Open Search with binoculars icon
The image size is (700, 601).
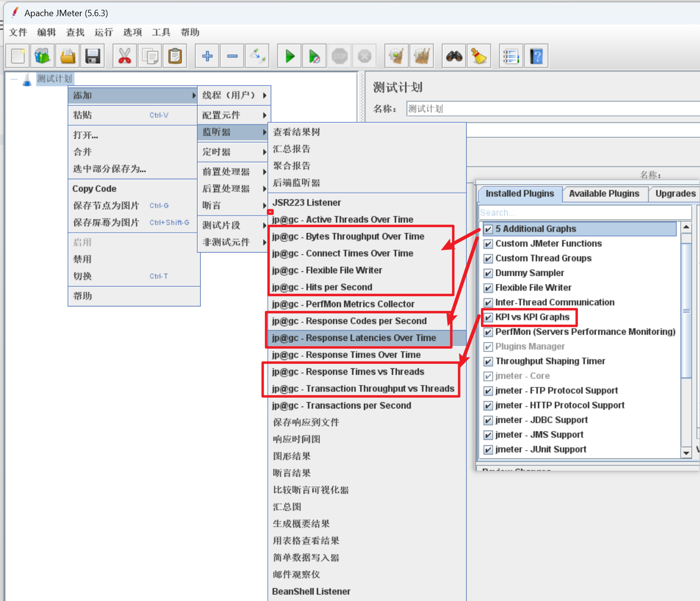pyautogui.click(x=454, y=56)
